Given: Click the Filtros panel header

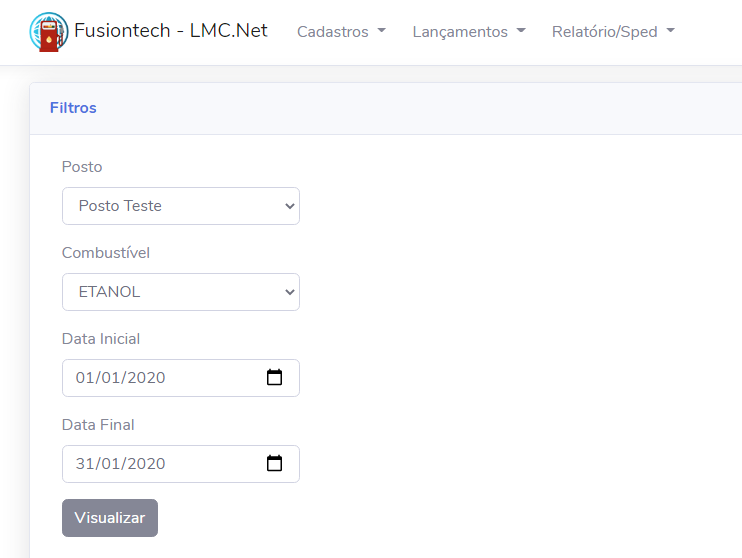Looking at the screenshot, I should click(386, 108).
